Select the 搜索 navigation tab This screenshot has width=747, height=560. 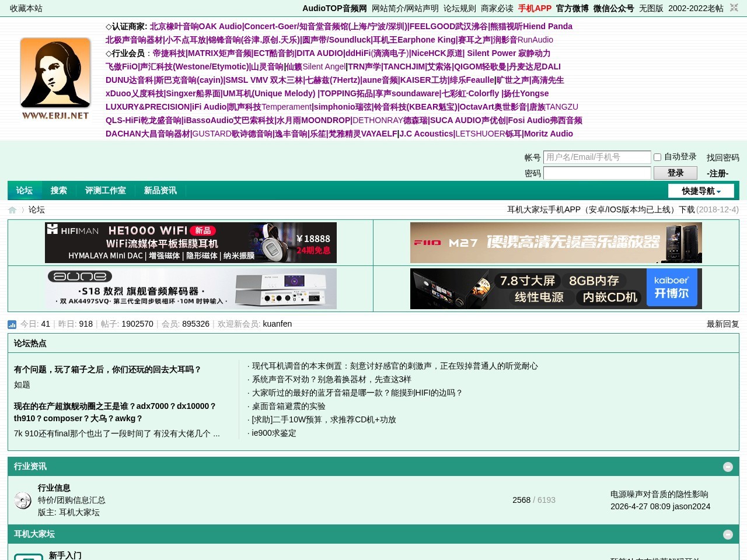[58, 191]
